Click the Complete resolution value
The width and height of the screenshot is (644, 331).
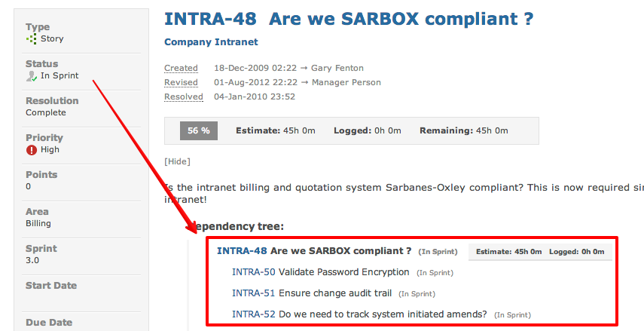click(x=46, y=113)
